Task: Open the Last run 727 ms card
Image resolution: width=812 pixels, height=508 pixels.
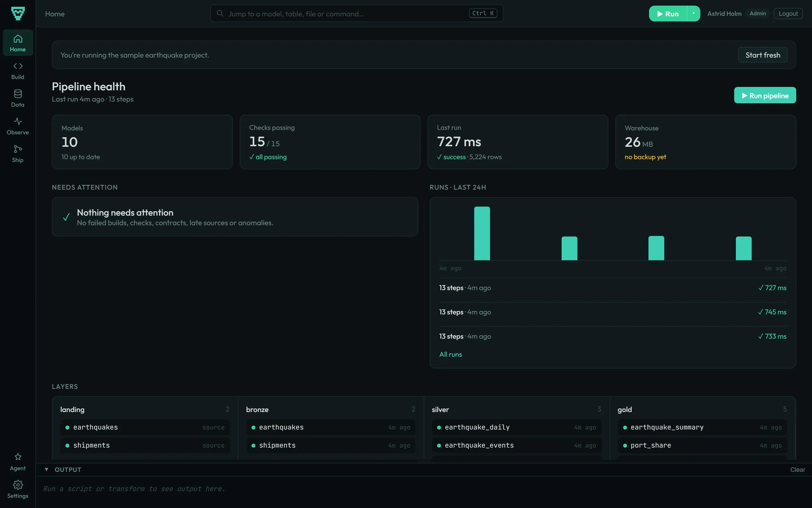Action: [518, 142]
